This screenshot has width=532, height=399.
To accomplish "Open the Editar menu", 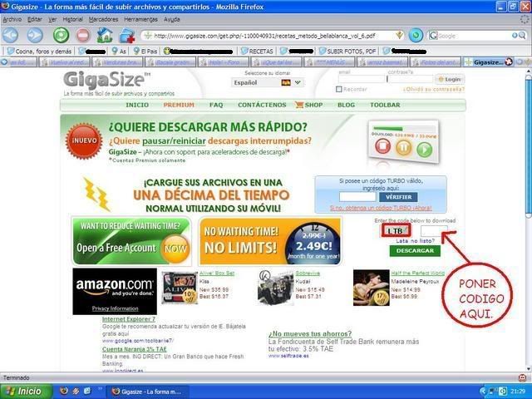I will (x=35, y=19).
